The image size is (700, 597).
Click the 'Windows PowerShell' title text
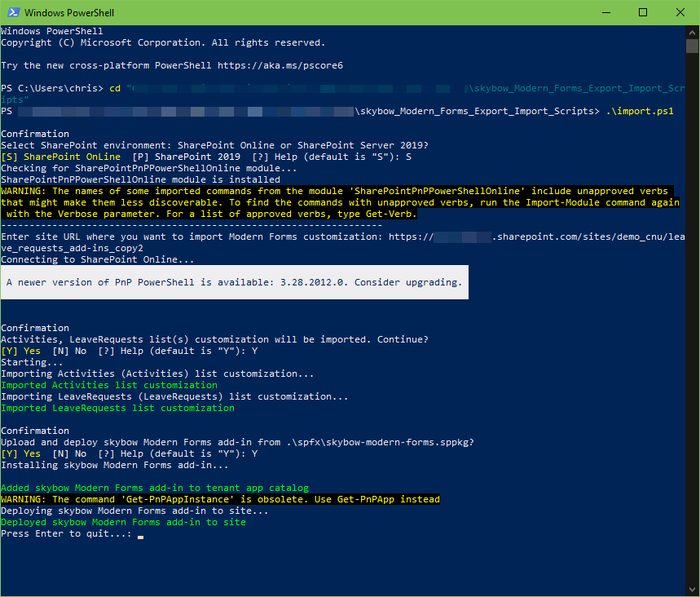69,13
